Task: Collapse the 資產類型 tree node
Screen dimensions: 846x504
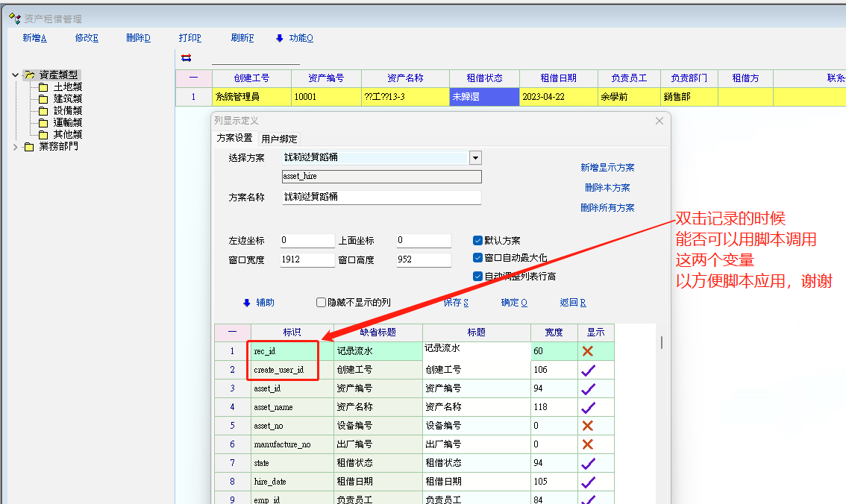Action: 16,75
